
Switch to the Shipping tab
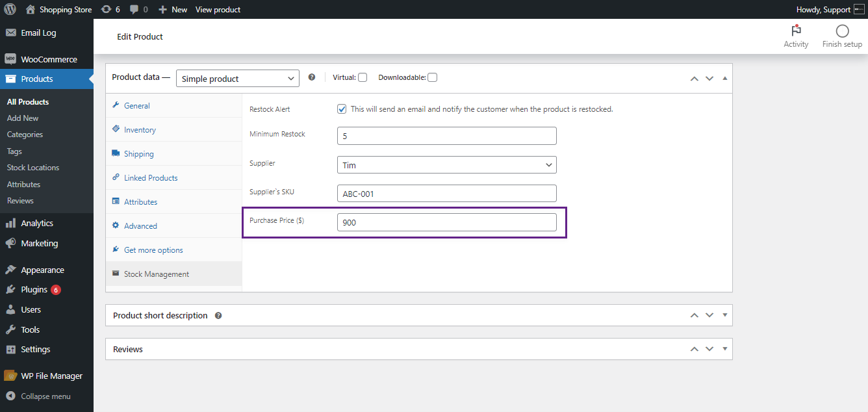[x=173, y=153]
